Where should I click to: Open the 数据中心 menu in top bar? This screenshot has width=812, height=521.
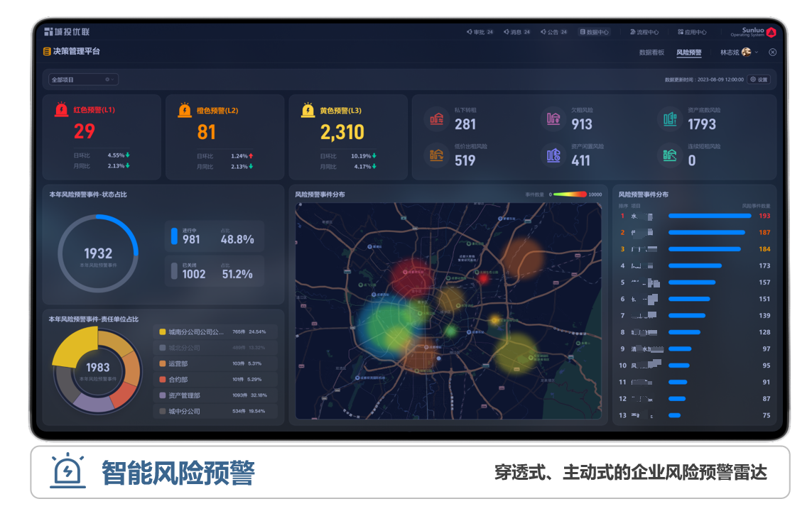point(594,32)
